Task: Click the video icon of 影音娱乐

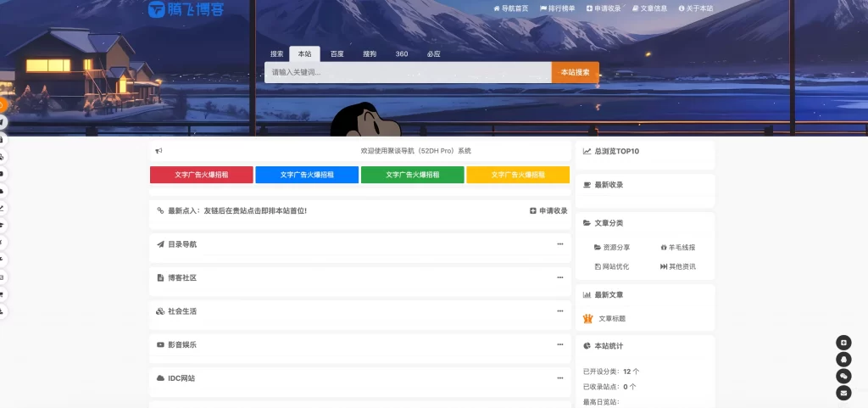Action: tap(160, 345)
